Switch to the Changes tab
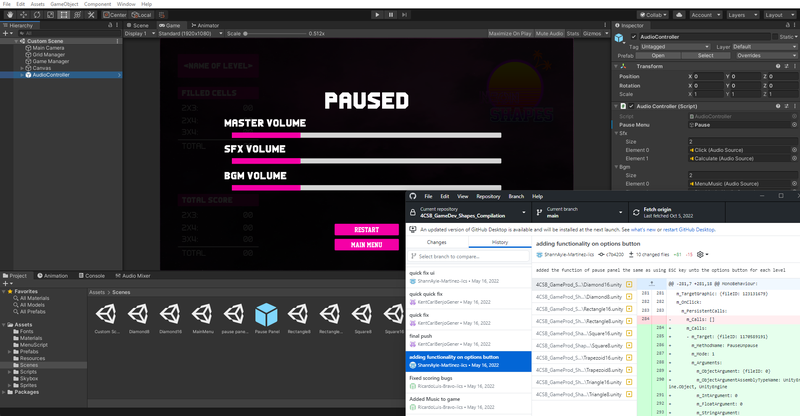The width and height of the screenshot is (800, 416). click(437, 242)
